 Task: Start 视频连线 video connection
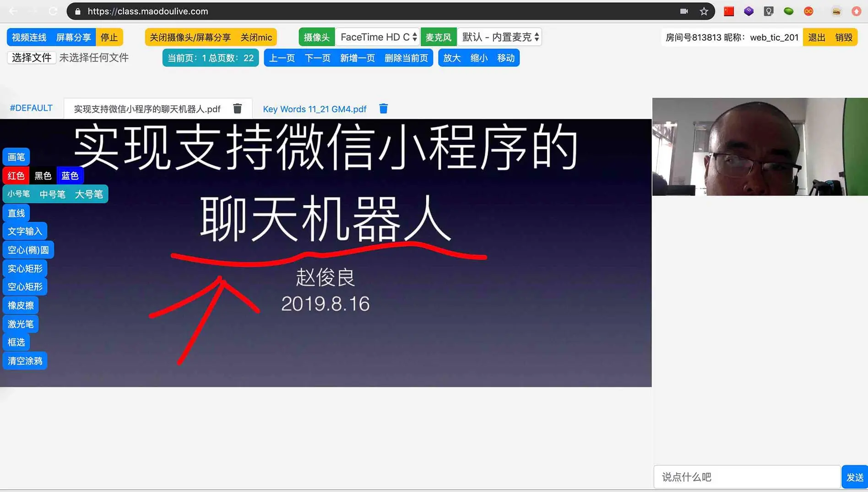click(x=29, y=37)
